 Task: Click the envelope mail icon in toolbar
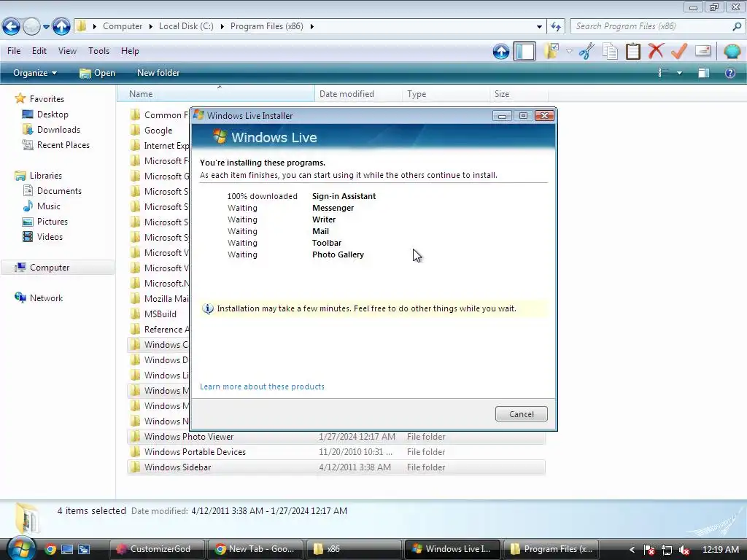(703, 50)
